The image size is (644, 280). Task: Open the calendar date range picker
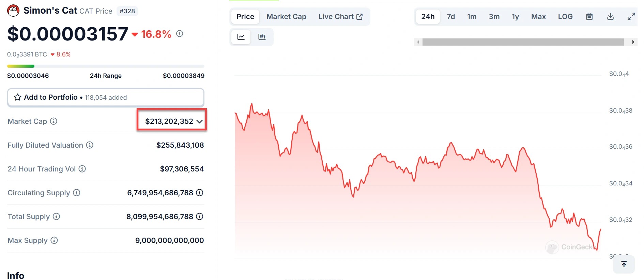tap(589, 17)
